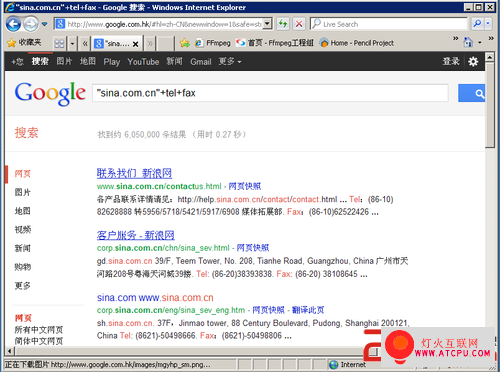The height and width of the screenshot is (372, 500).
Task: Click the 登录 sign-in link
Action: pos(451,62)
